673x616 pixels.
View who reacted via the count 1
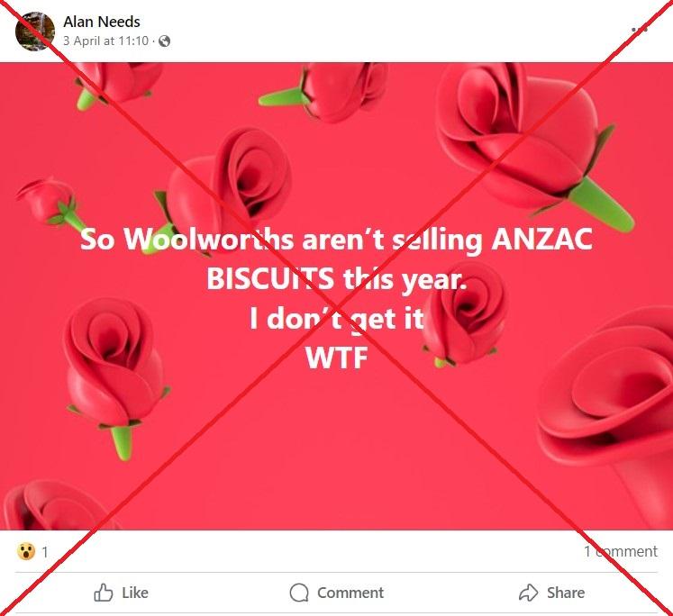pos(45,552)
